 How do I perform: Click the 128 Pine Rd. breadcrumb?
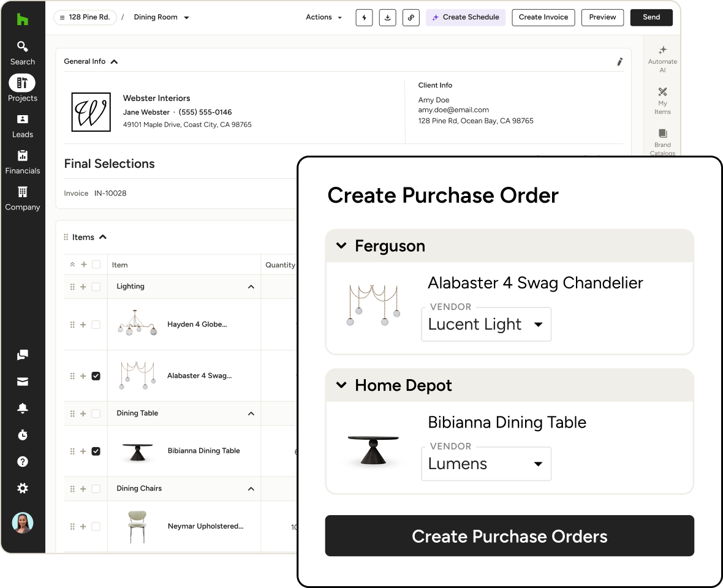(85, 18)
